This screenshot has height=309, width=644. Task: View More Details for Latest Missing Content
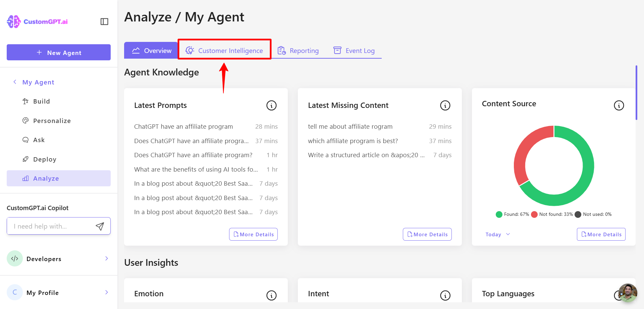pyautogui.click(x=427, y=234)
